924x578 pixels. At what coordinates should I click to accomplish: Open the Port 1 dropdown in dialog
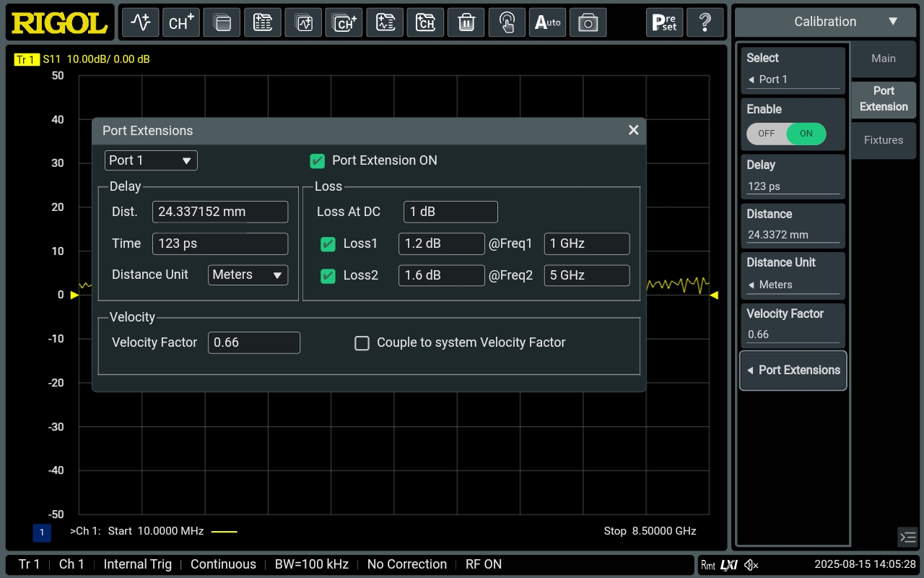click(x=151, y=160)
